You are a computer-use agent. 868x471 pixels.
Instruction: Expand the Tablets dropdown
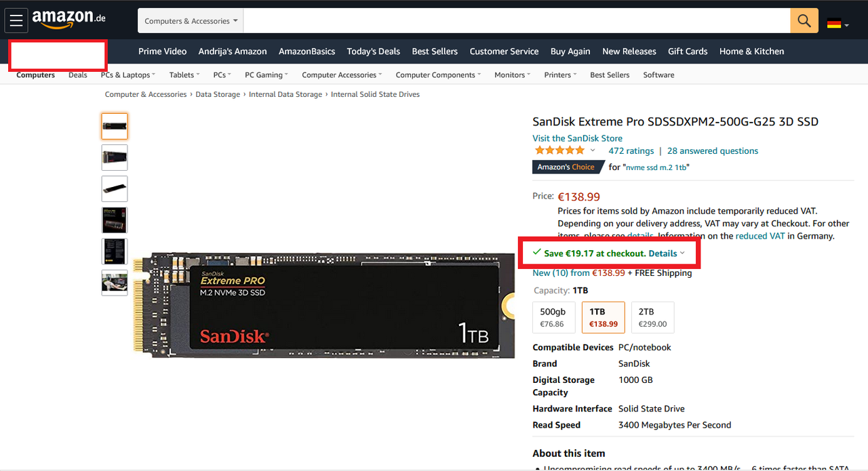click(x=184, y=75)
